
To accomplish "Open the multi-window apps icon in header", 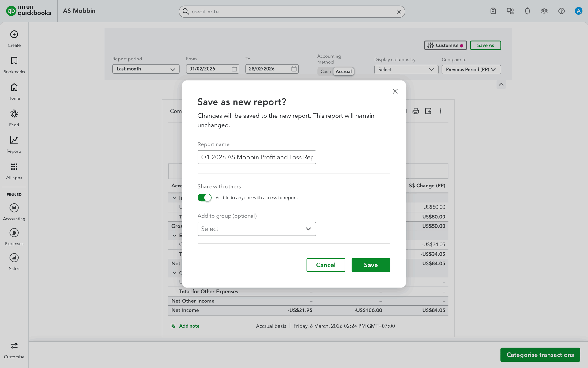I will pyautogui.click(x=510, y=11).
